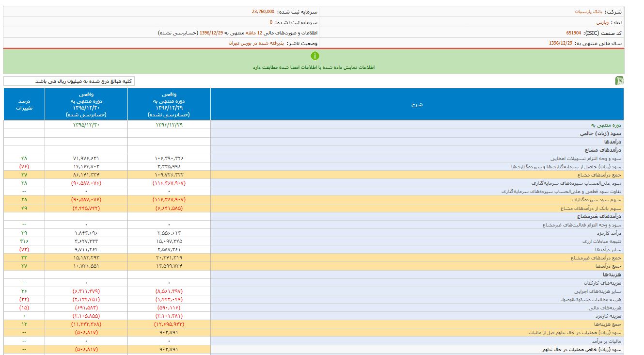Select row سهم بانک از درآمدهای مشاع

(314, 208)
